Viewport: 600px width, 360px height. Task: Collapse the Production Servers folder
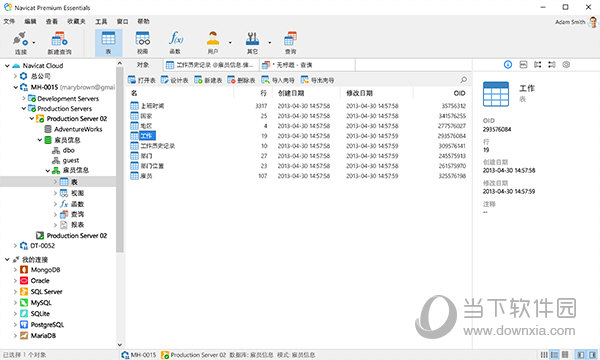tap(24, 109)
